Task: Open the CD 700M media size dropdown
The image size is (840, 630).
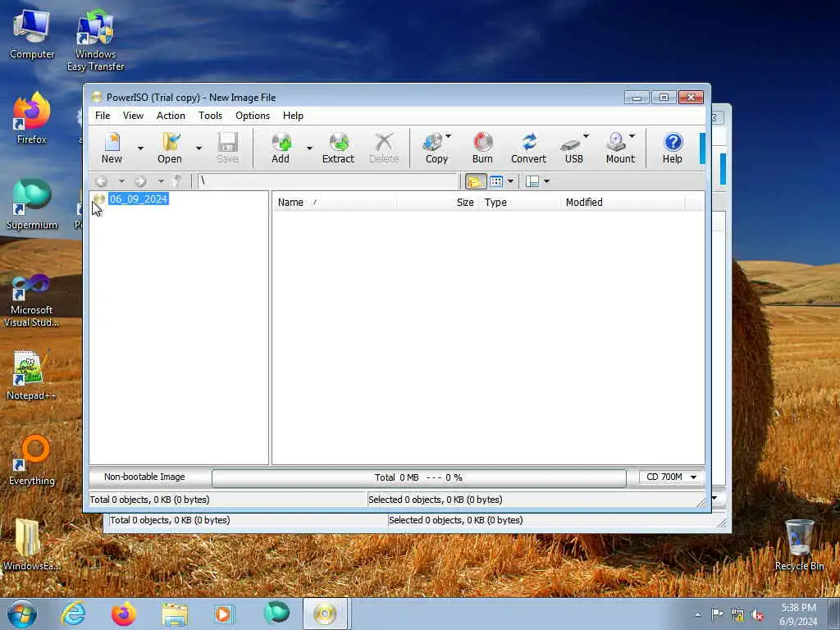Action: coord(672,477)
